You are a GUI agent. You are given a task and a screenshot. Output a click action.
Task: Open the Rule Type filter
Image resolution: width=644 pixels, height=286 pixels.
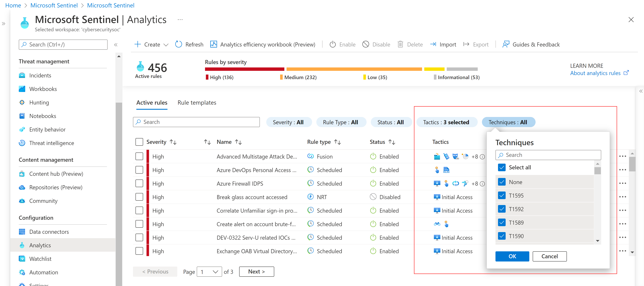[341, 122]
